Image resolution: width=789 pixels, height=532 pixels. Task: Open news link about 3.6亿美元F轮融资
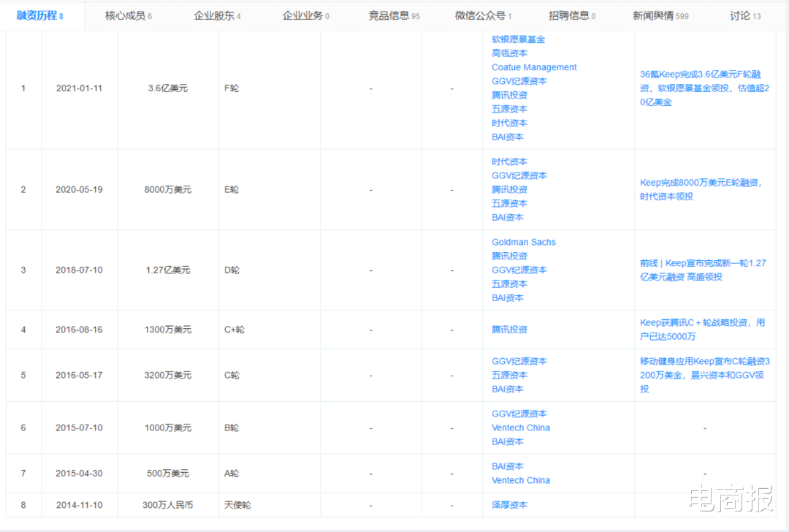704,88
